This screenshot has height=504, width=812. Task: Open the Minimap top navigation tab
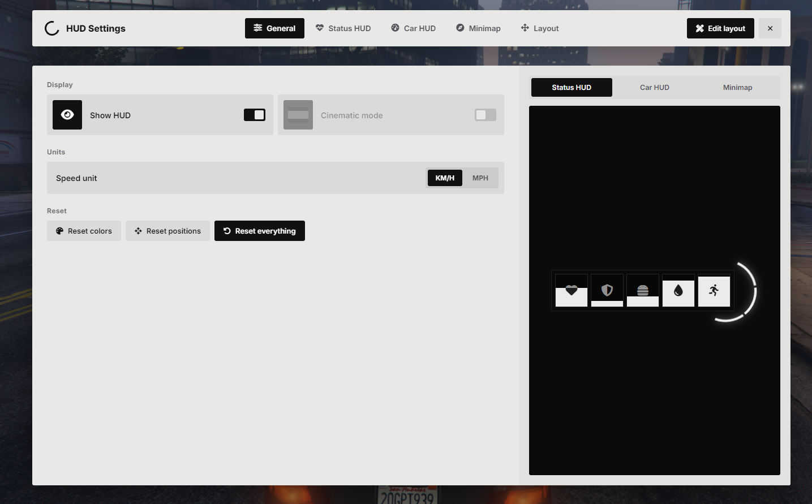(x=478, y=28)
